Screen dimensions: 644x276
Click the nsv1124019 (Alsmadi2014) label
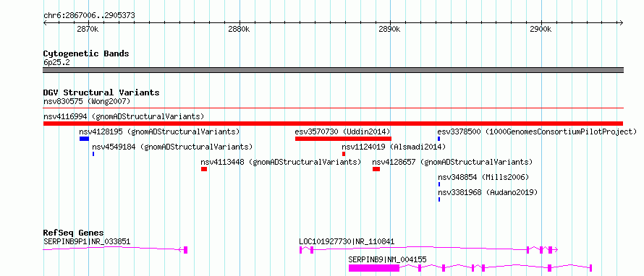tap(394, 147)
